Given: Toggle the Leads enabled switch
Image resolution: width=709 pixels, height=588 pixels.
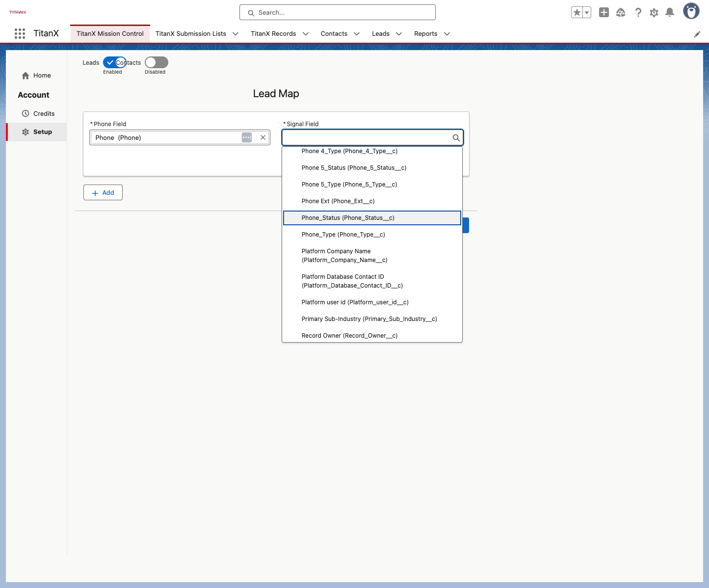Looking at the screenshot, I should (115, 62).
